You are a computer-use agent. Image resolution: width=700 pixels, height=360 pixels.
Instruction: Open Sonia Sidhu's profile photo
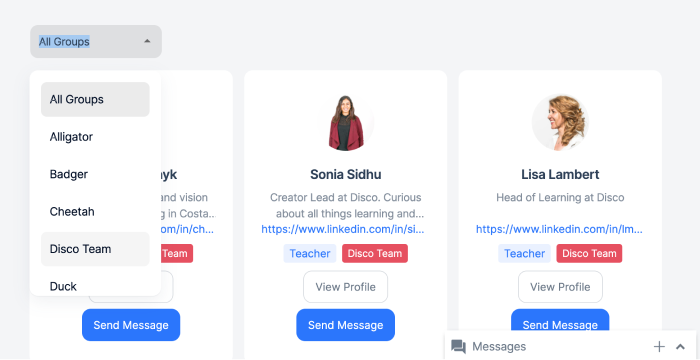tap(346, 122)
